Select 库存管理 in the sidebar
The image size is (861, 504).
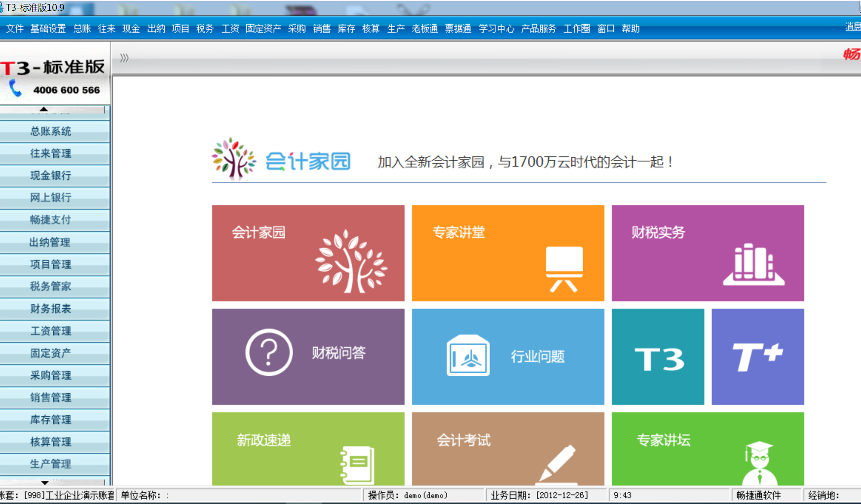coord(55,420)
